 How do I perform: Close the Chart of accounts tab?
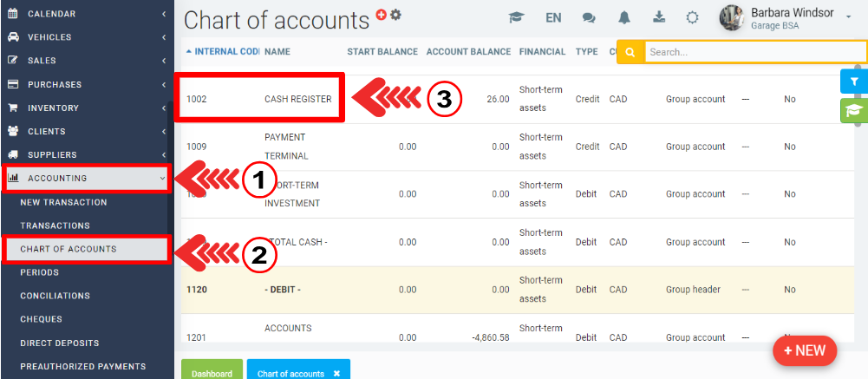336,373
